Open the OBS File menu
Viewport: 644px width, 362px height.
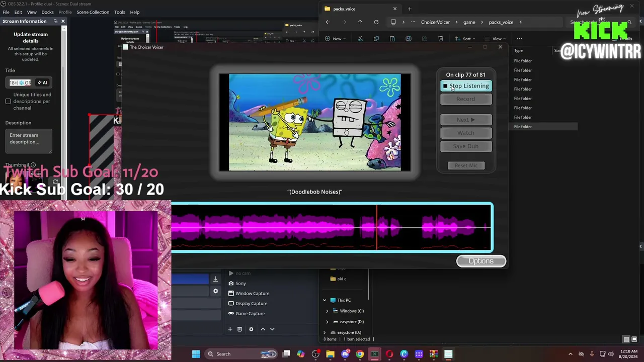click(x=6, y=12)
